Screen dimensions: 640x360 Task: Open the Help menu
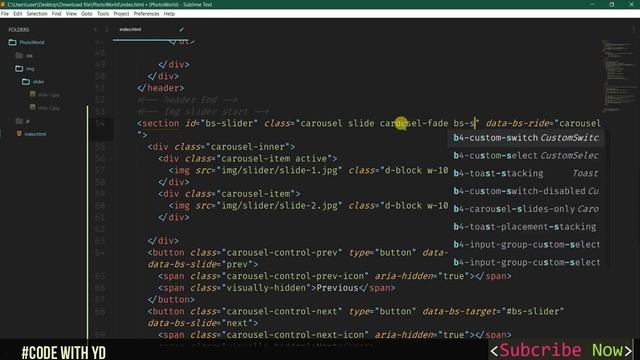coord(169,13)
